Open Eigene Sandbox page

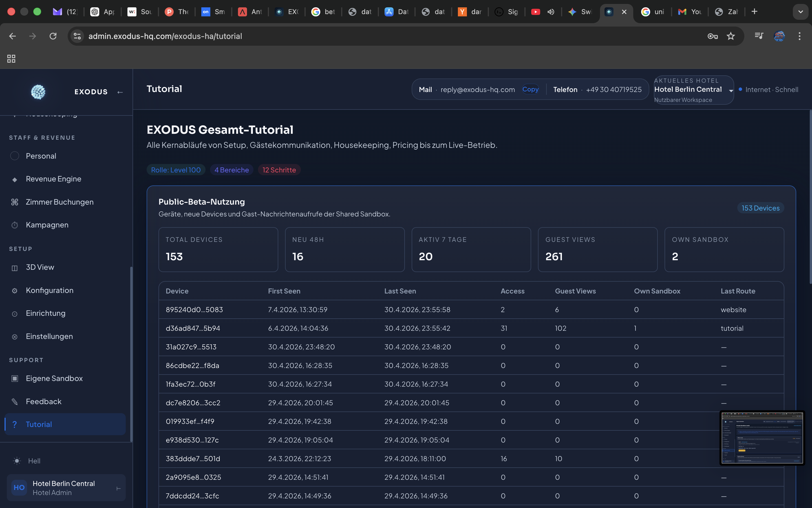click(54, 378)
